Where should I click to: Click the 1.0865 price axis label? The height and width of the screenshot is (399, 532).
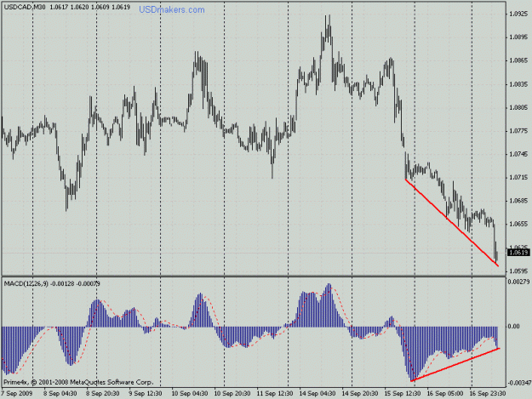click(518, 60)
